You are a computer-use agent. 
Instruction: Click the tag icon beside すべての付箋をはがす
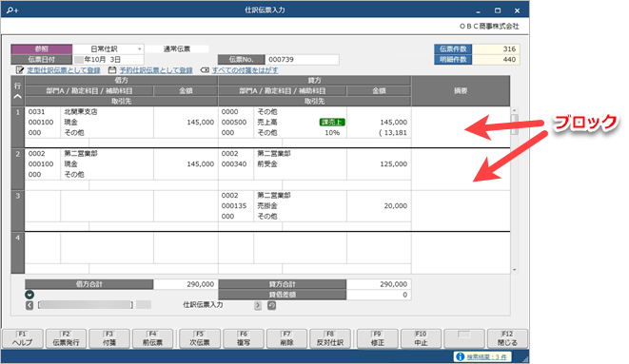(205, 70)
